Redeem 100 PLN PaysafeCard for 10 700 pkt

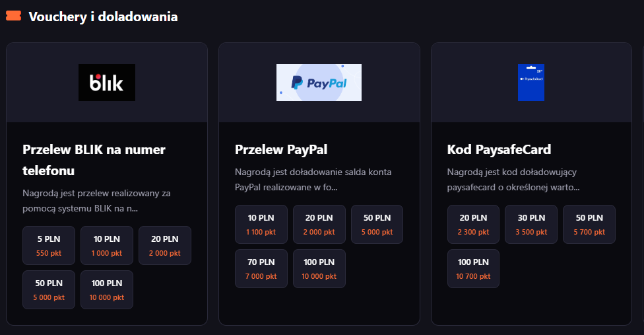coord(474,268)
